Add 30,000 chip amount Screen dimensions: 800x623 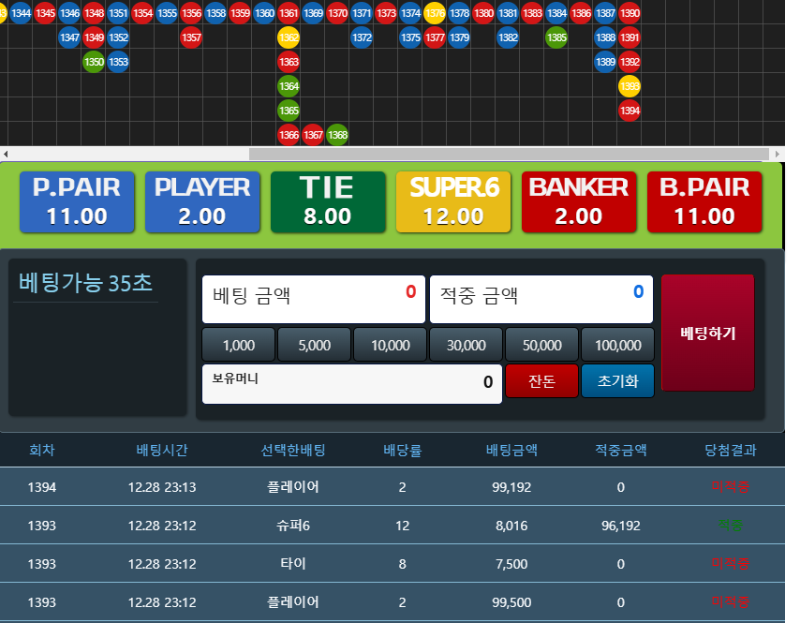coord(466,345)
